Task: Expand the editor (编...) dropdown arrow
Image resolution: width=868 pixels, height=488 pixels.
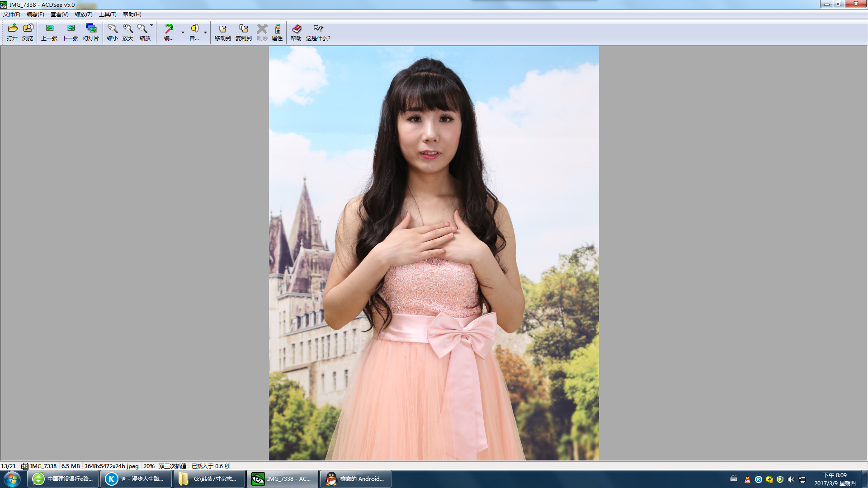Action: click(x=183, y=33)
